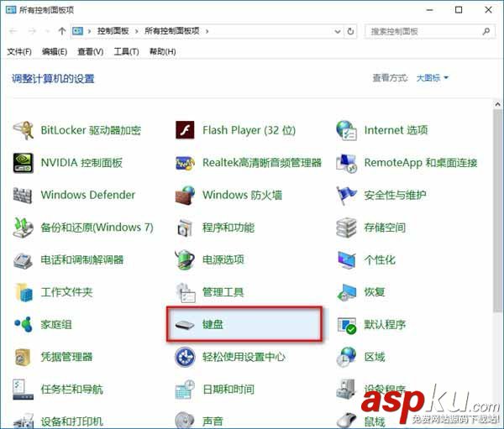Screen dimensions: 504x429
Task: Click the 键盘 text link
Action: pos(213,325)
